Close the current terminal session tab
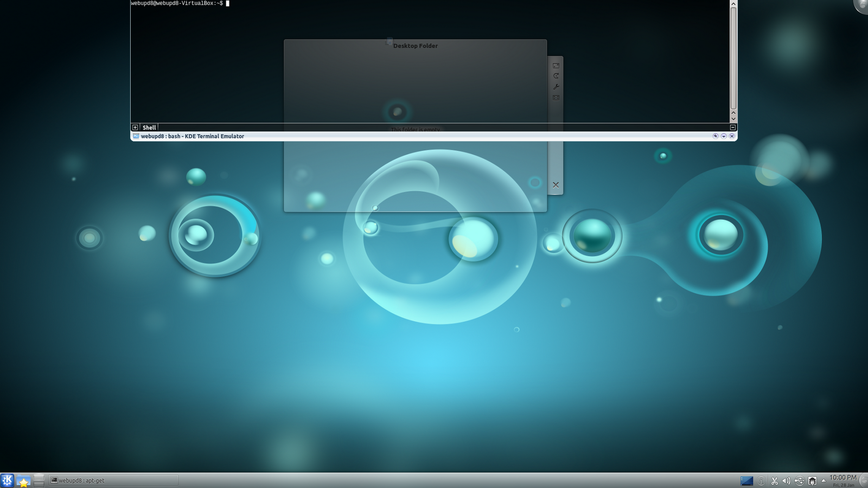The image size is (868, 488). pyautogui.click(x=732, y=127)
